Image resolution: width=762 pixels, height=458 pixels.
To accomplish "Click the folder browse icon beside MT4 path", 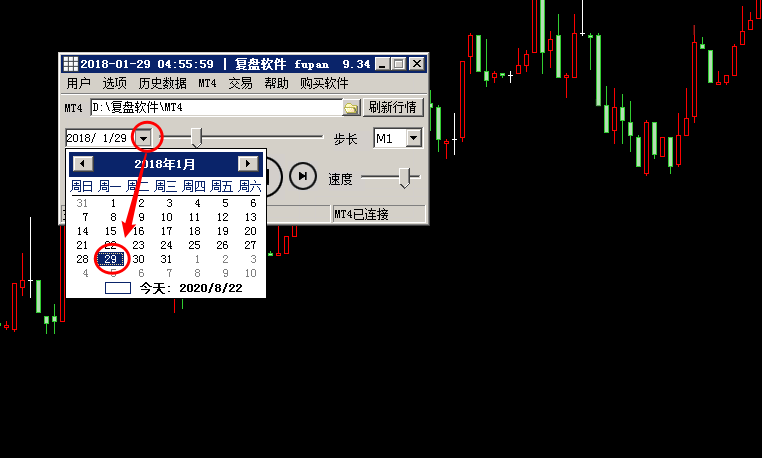I will pyautogui.click(x=351, y=108).
